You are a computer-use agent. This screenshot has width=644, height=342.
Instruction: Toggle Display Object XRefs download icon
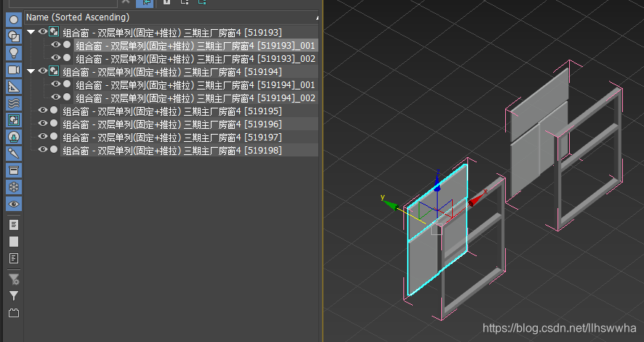click(14, 137)
